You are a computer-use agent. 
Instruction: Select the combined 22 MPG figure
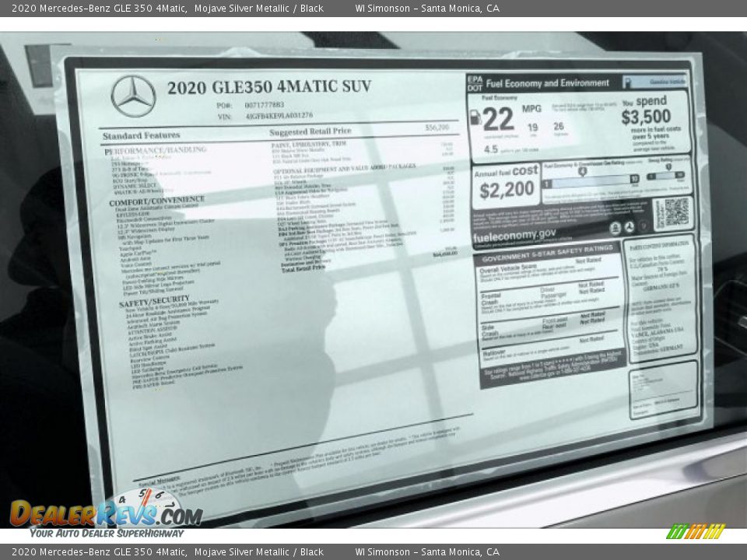point(498,119)
